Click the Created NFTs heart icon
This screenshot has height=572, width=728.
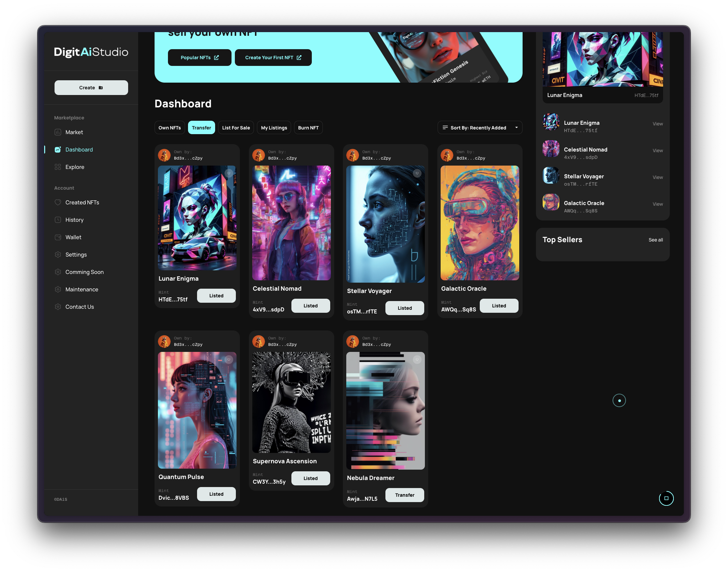coord(58,203)
